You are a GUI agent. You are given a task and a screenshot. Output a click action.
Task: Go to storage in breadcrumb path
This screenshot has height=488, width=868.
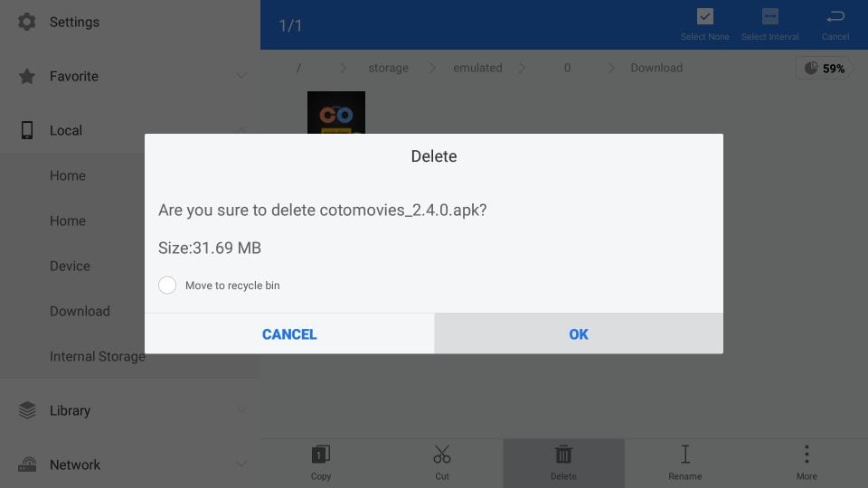388,68
